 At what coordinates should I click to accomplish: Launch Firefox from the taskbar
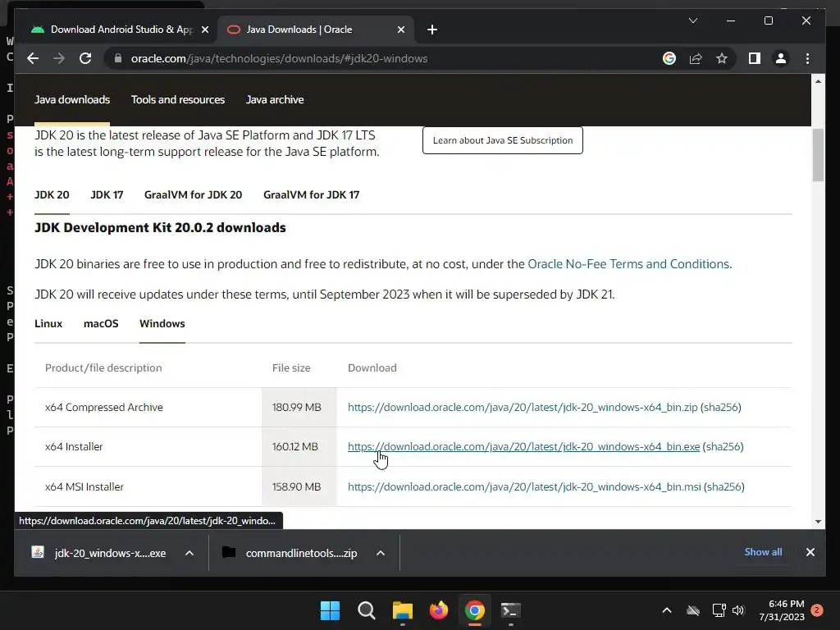(x=439, y=610)
